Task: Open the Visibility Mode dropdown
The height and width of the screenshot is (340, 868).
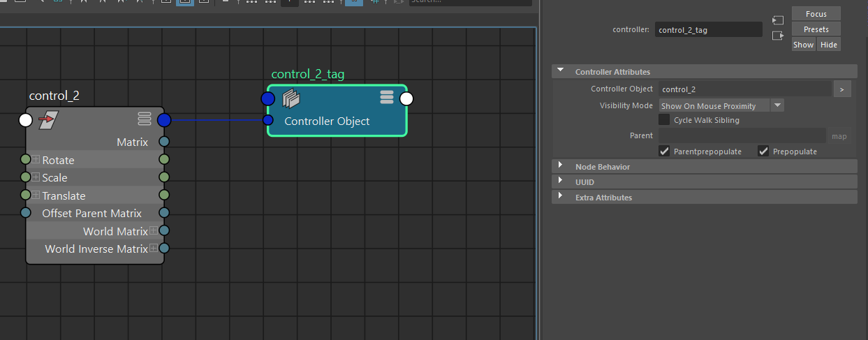Action: coord(721,105)
